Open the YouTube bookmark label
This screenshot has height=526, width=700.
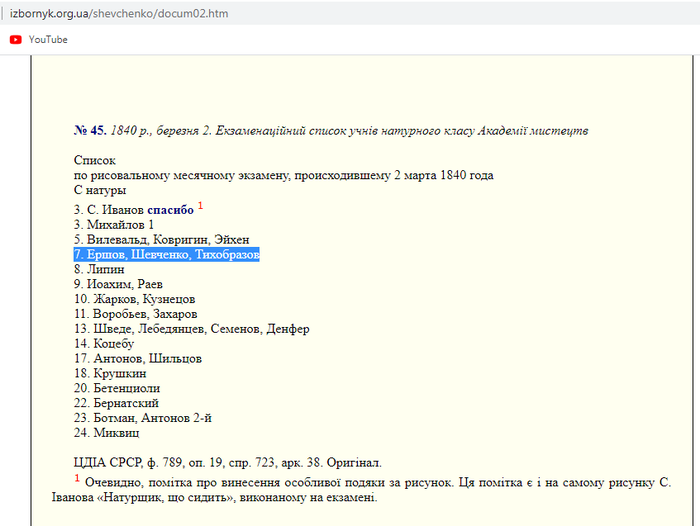[48, 39]
